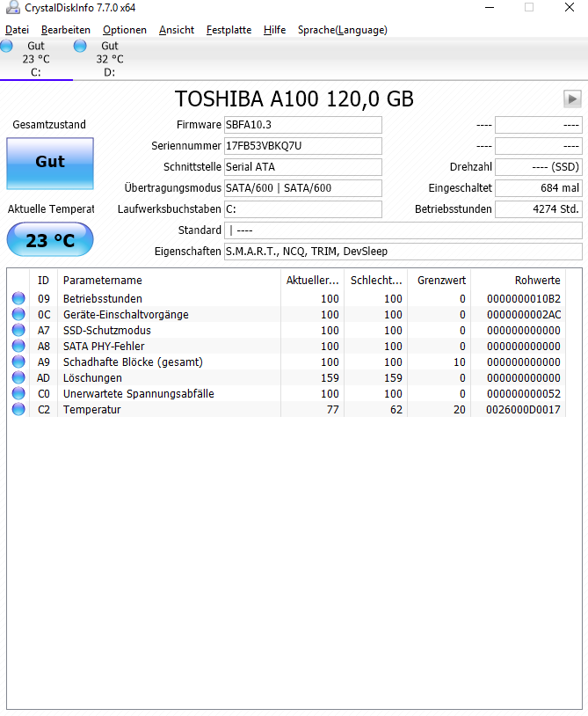Click the ID column header
588x716 pixels.
click(x=43, y=281)
